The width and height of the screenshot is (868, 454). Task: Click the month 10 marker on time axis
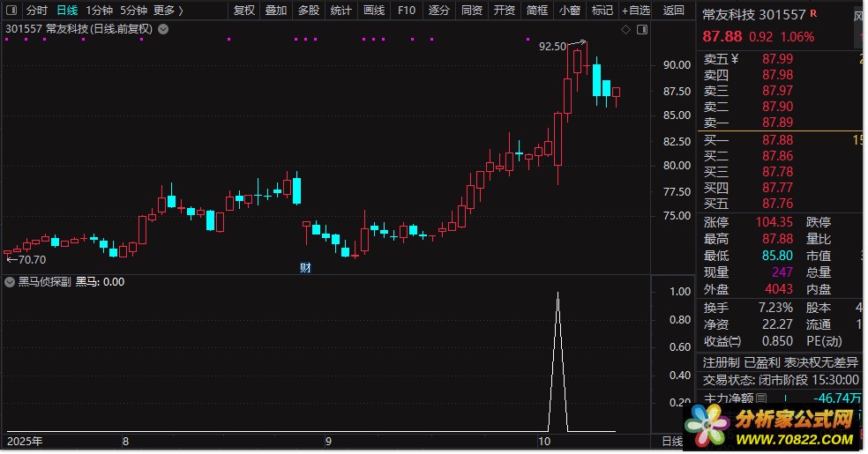[544, 442]
